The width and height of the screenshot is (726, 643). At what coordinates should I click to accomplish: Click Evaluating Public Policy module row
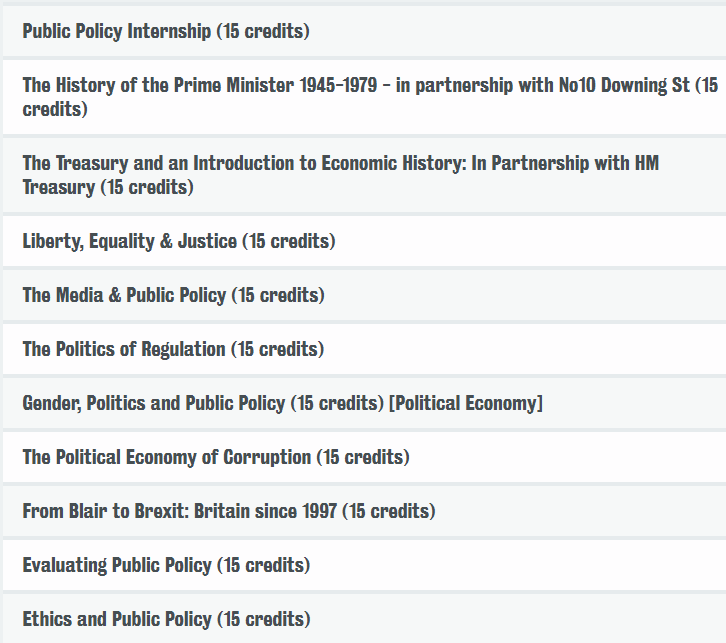pos(364,565)
